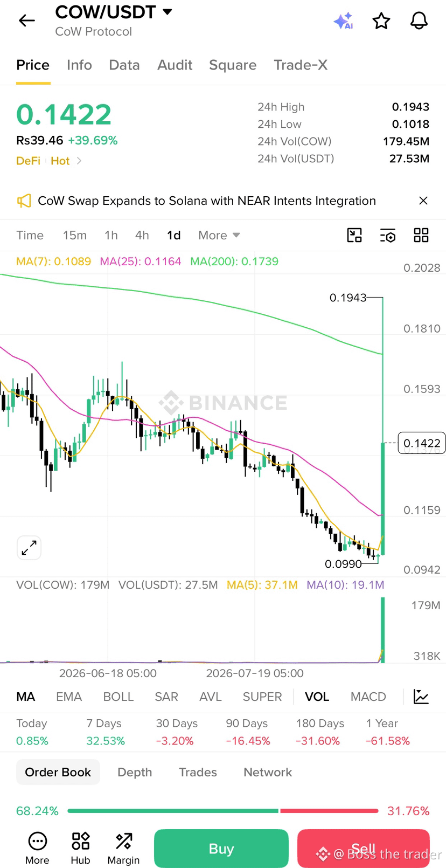
Task: Expand the chart to fullscreen
Action: [x=29, y=548]
